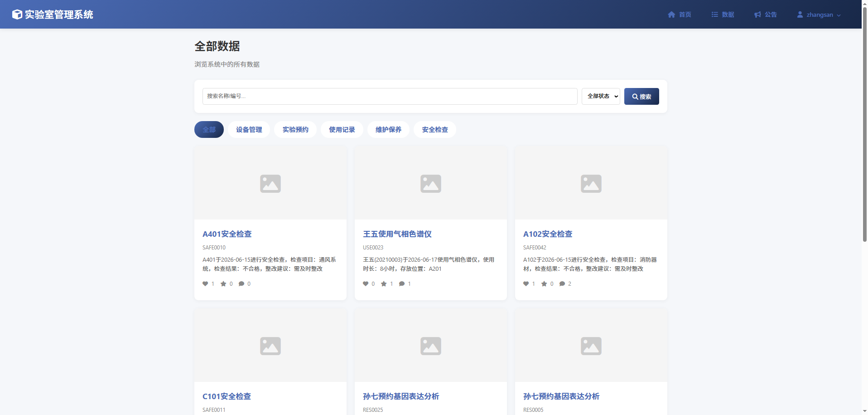Go to 首页 in the navigation

680,15
